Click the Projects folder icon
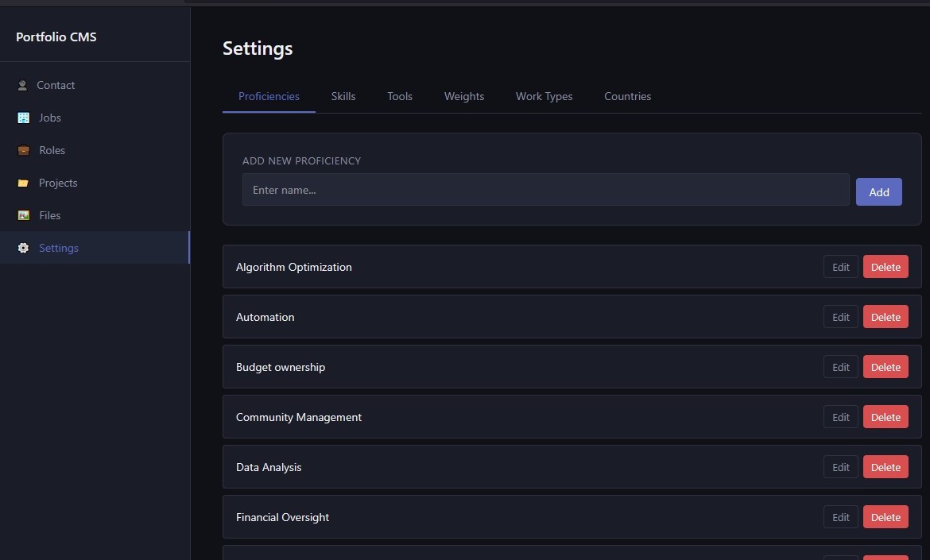Screen dimensions: 930x560 pos(23,183)
